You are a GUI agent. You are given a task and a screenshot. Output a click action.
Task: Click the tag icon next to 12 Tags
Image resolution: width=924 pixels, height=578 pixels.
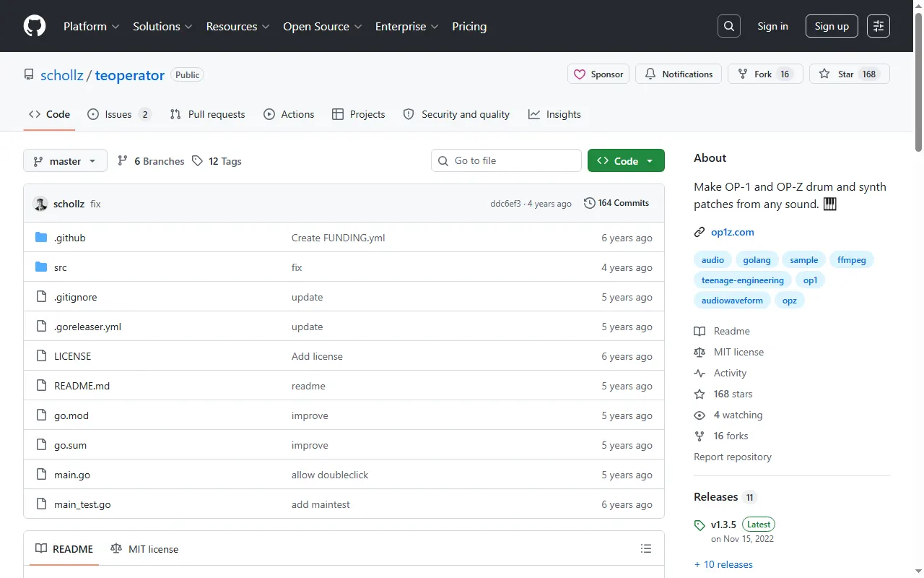(197, 161)
